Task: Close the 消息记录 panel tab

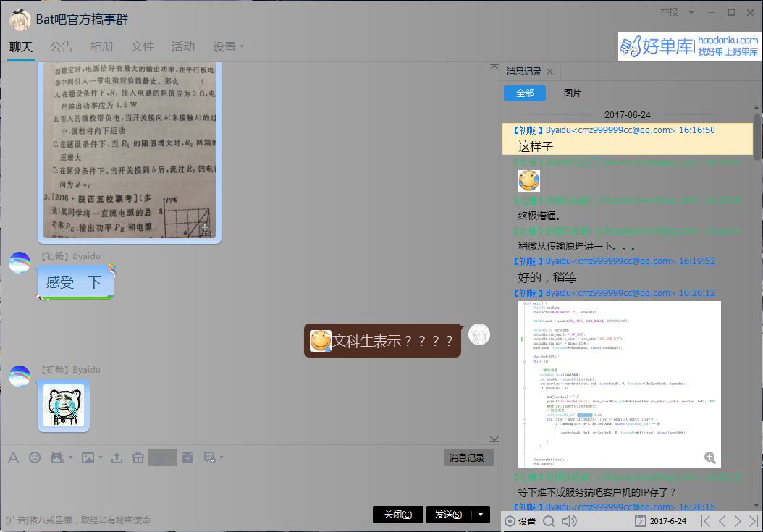Action: pos(550,72)
